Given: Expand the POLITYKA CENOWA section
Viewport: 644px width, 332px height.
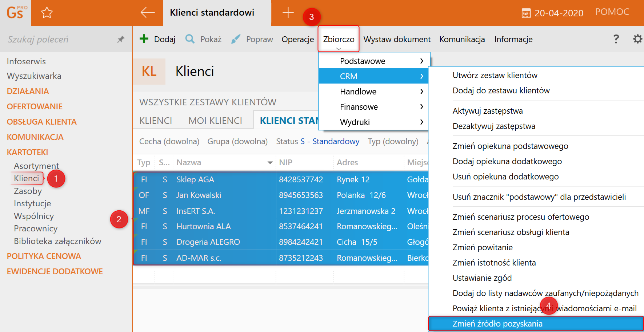Looking at the screenshot, I should (44, 256).
